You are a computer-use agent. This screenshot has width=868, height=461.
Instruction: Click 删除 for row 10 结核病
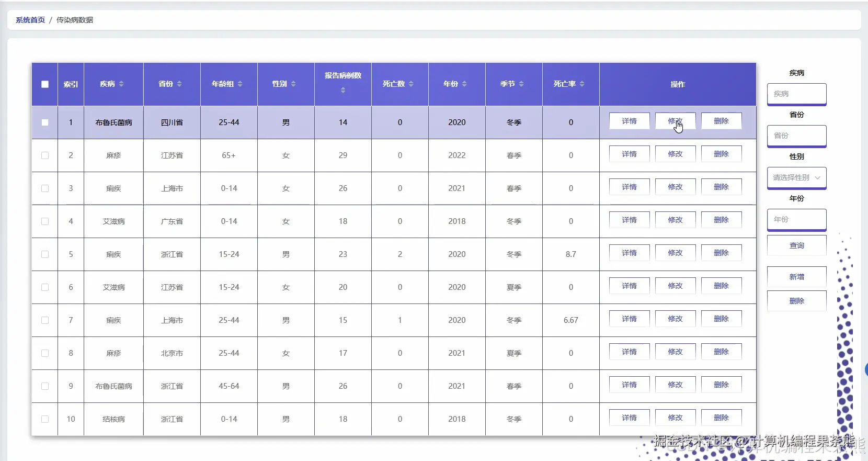pos(721,418)
